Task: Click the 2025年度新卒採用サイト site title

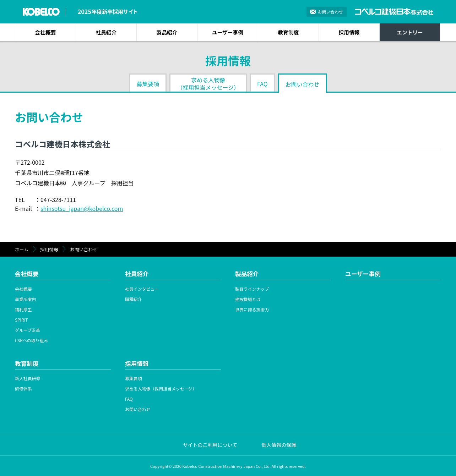Action: coord(108,12)
